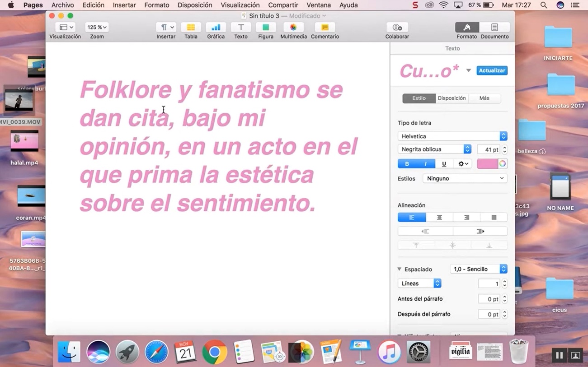Click the Figura shape icon
The width and height of the screenshot is (588, 367).
point(266,28)
